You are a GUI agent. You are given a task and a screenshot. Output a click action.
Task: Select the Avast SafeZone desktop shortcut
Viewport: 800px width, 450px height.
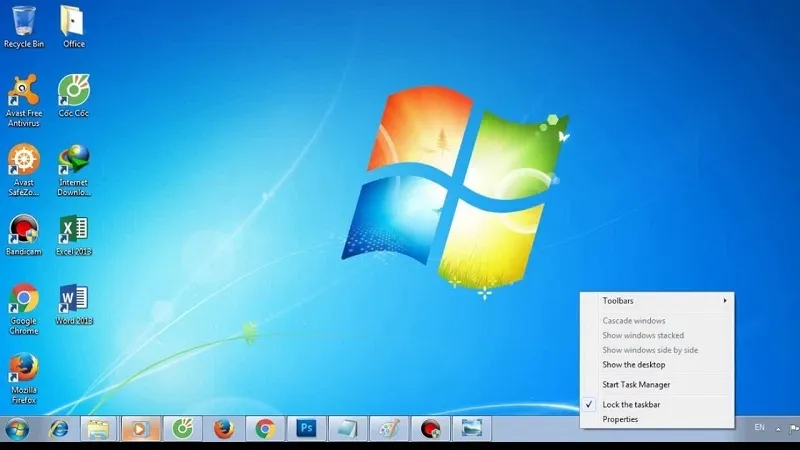point(23,170)
